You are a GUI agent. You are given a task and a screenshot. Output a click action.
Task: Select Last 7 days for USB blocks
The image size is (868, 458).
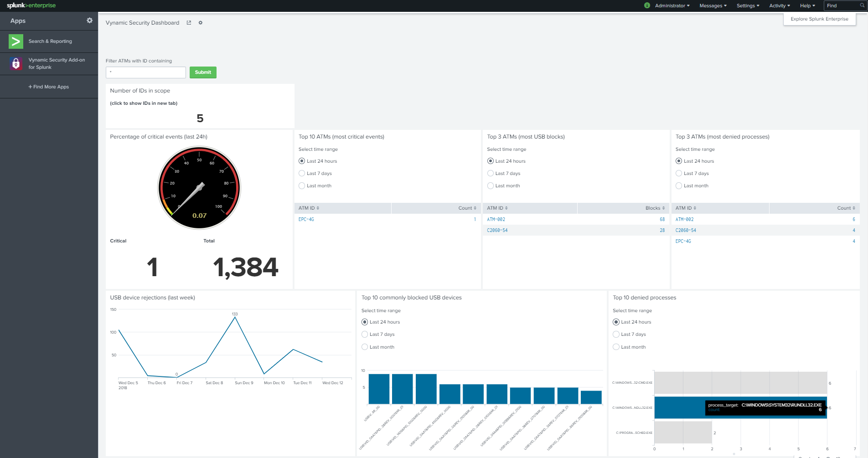pyautogui.click(x=491, y=173)
